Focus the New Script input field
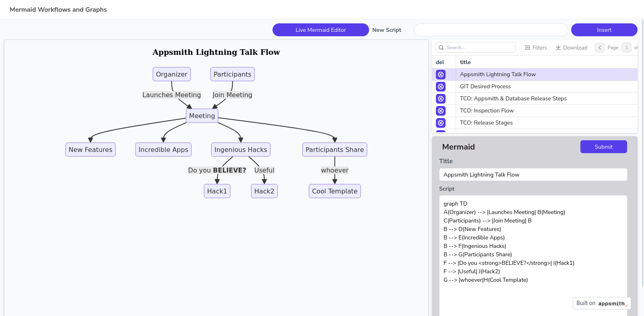This screenshot has width=644, height=316. point(491,30)
